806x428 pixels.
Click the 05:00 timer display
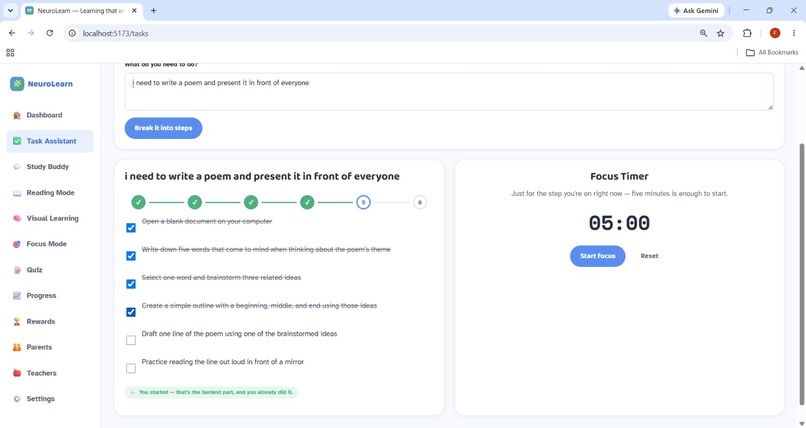click(619, 224)
